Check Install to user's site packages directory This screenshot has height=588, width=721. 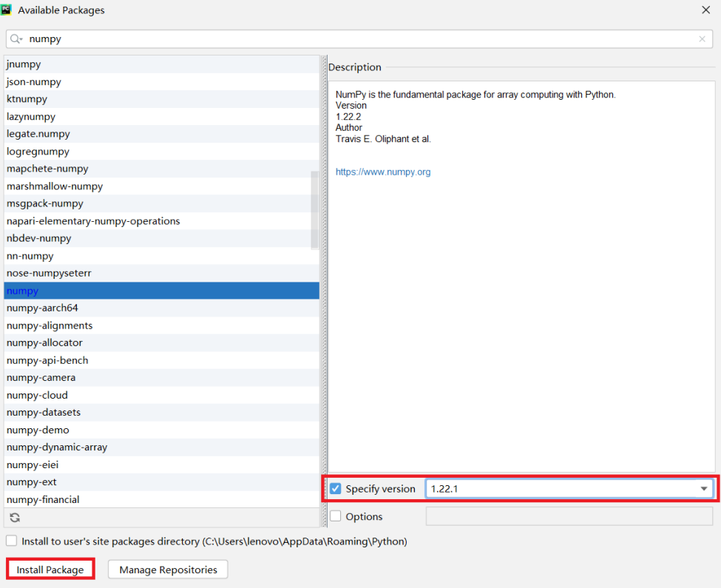[x=12, y=541]
